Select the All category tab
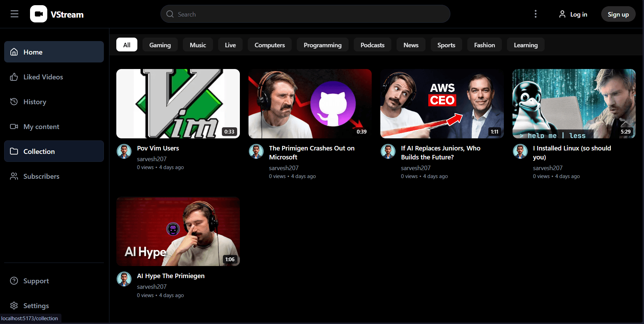Image resolution: width=644 pixels, height=324 pixels. pos(126,45)
